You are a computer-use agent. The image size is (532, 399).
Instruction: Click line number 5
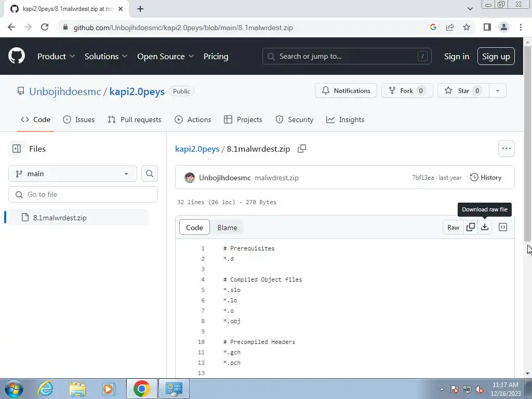coord(203,290)
